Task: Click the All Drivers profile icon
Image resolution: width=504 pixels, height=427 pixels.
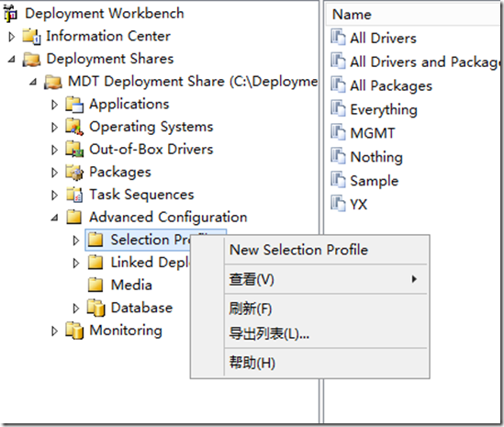Action: pyautogui.click(x=338, y=37)
